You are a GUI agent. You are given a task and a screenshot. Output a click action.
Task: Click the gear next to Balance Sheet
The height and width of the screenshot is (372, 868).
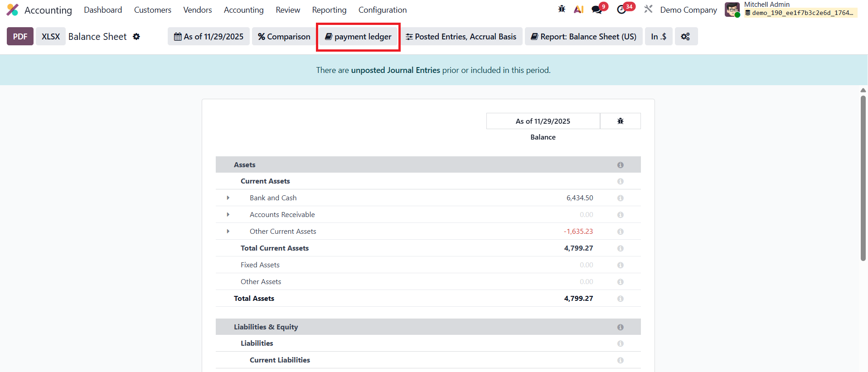(x=136, y=37)
